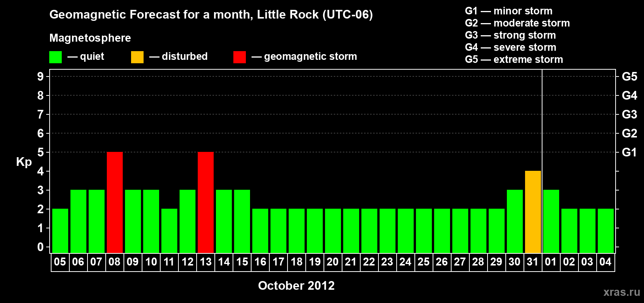This screenshot has height=303, width=644.
Task: Click the green bar for day 05
Action: coord(60,231)
